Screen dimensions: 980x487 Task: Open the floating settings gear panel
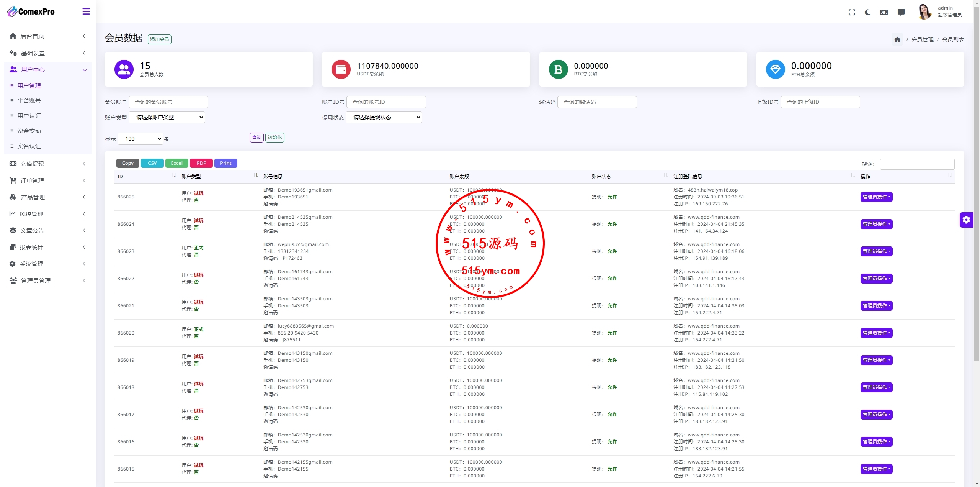(x=966, y=220)
